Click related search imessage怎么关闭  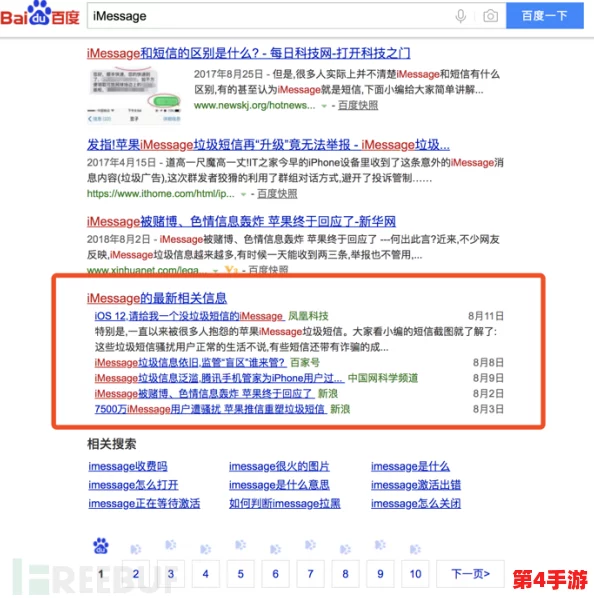pyautogui.click(x=416, y=504)
